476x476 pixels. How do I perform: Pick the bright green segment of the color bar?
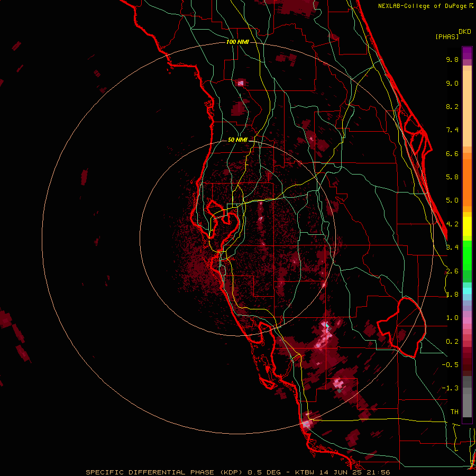click(x=467, y=255)
